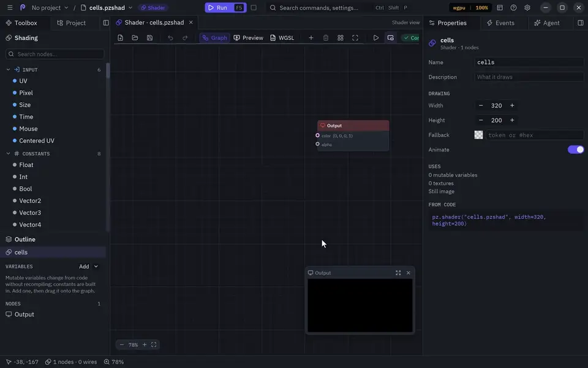The width and height of the screenshot is (588, 368).
Task: Close the Shader cells.pzshad tab
Action: tap(191, 23)
